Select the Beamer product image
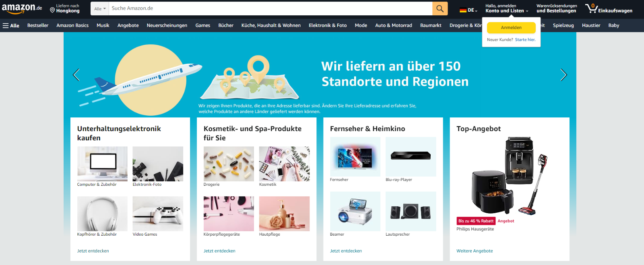Image resolution: width=644 pixels, height=265 pixels. tap(355, 211)
